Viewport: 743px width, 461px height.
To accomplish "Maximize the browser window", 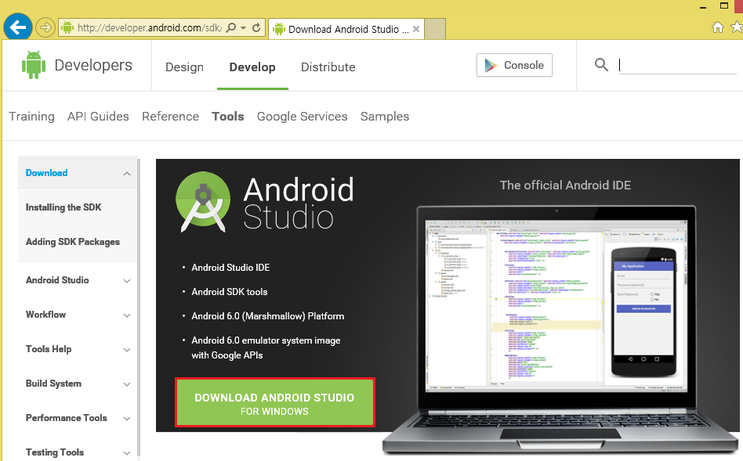I will coord(724,6).
